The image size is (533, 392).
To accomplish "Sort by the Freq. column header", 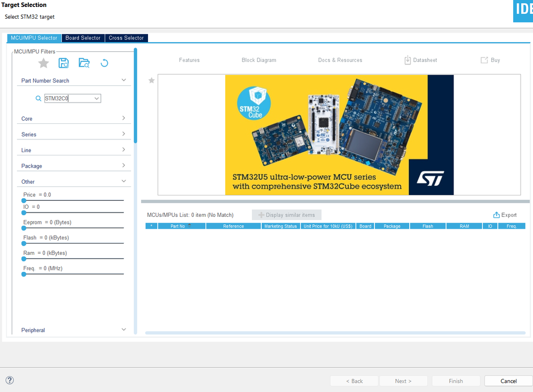I will pyautogui.click(x=512, y=226).
